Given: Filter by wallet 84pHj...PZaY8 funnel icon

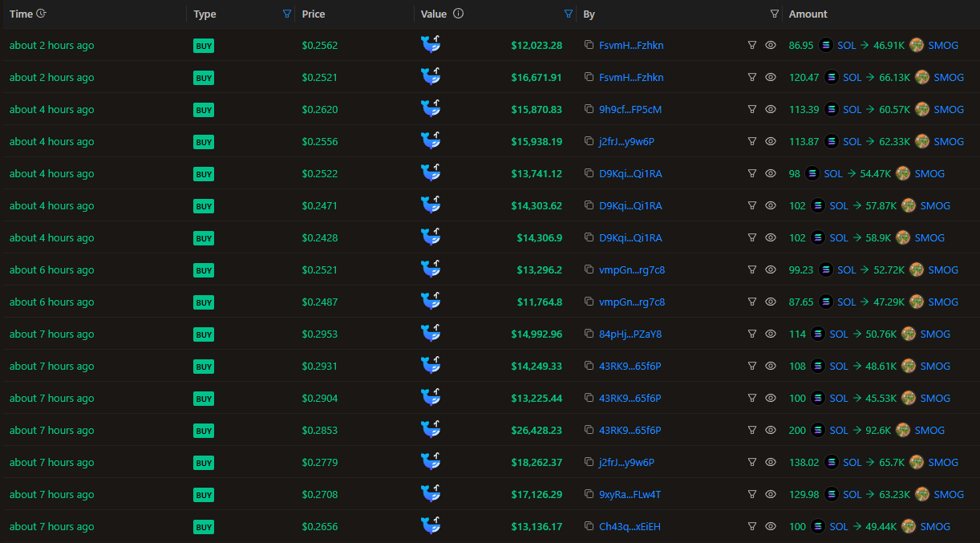Looking at the screenshot, I should pyautogui.click(x=752, y=334).
